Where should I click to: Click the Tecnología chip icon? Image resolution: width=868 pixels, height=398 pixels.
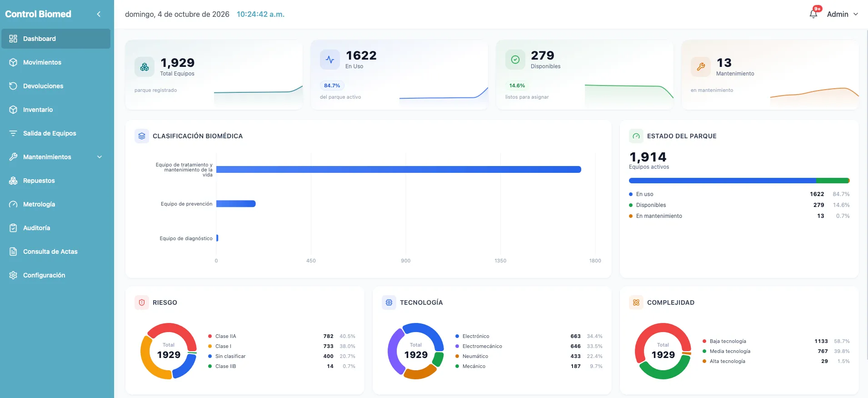point(389,302)
